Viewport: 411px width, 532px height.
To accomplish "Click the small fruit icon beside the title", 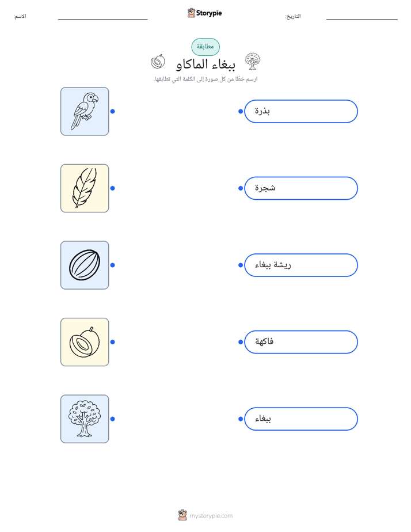I will click(158, 62).
